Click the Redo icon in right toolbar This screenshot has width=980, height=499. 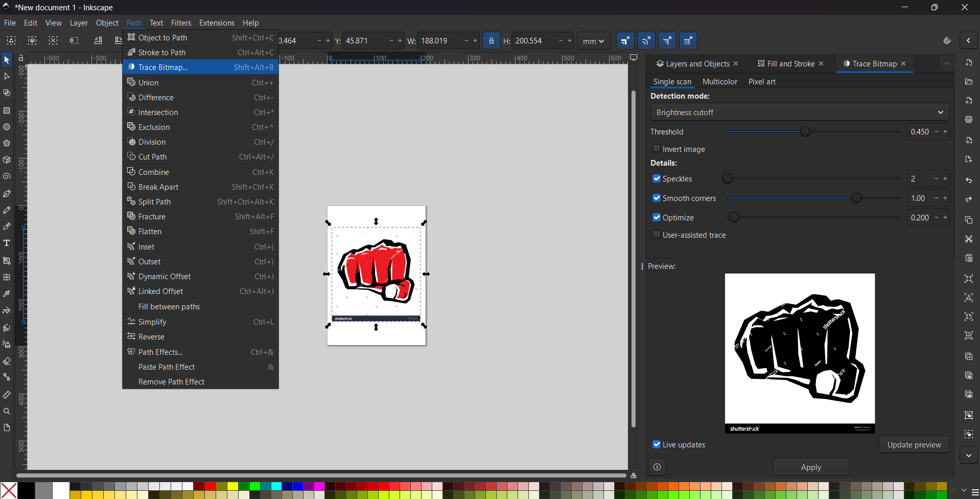(x=969, y=199)
